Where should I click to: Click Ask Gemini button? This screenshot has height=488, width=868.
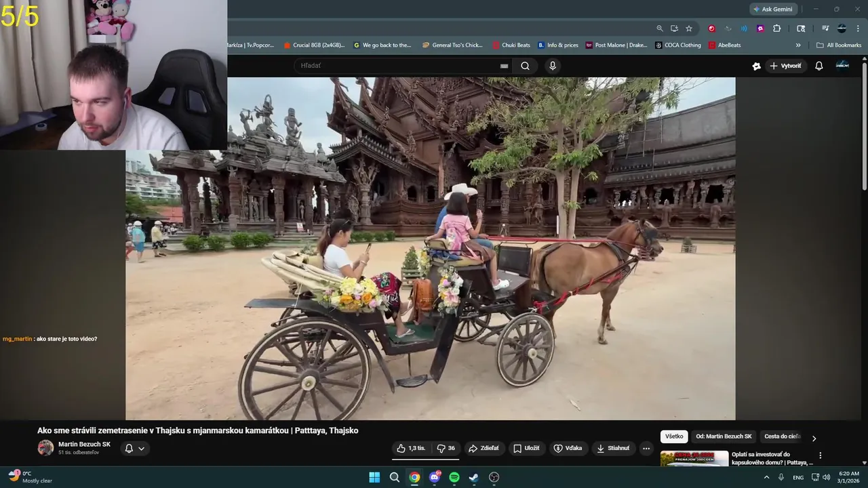click(x=773, y=9)
